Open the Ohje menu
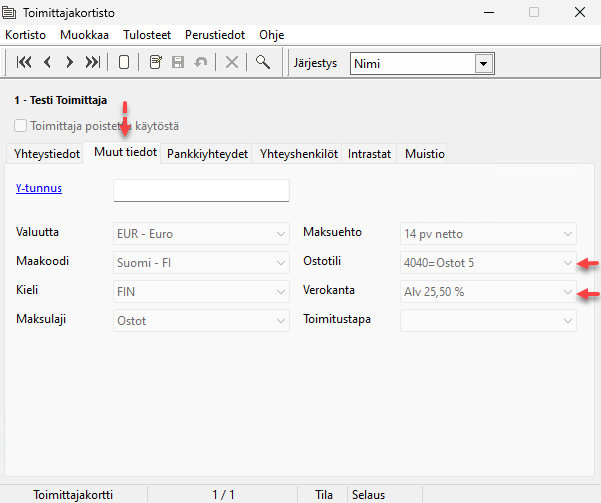 tap(271, 35)
